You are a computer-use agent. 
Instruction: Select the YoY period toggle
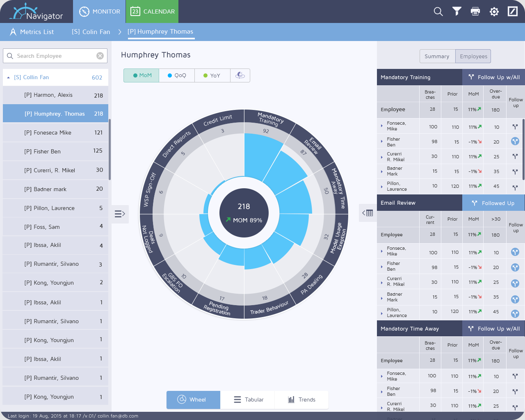pyautogui.click(x=212, y=75)
